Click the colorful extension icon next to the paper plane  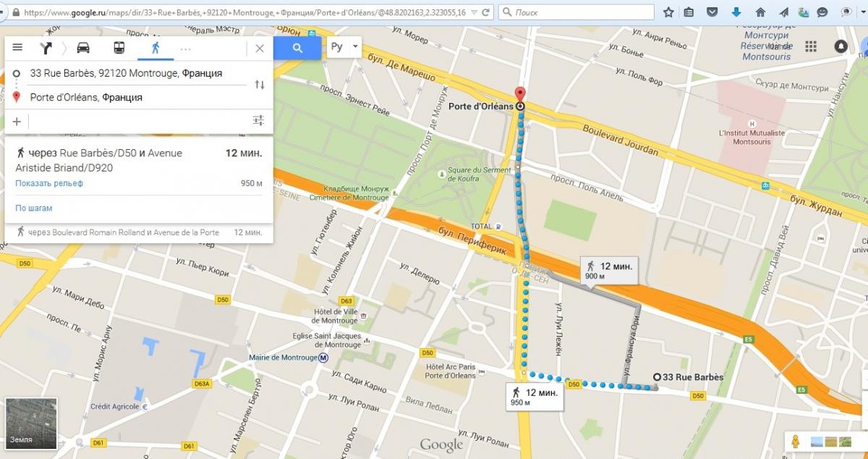pyautogui.click(x=804, y=12)
